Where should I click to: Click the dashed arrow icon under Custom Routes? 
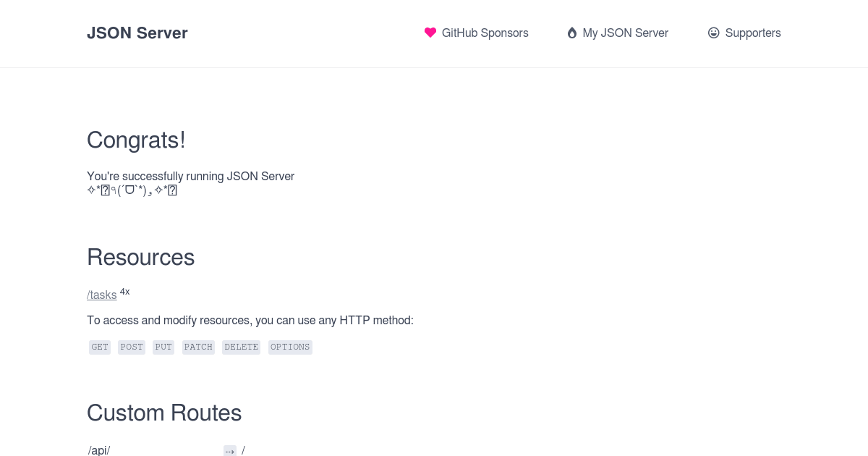(x=230, y=450)
